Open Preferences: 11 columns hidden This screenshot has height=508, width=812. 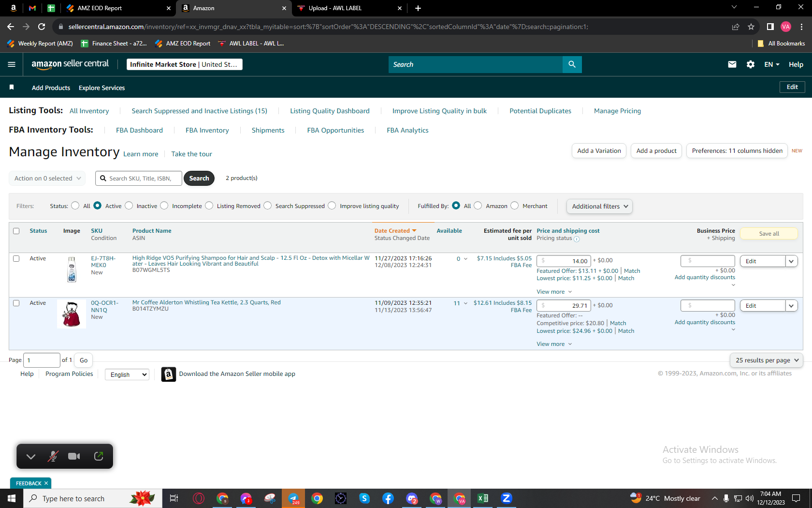point(737,151)
